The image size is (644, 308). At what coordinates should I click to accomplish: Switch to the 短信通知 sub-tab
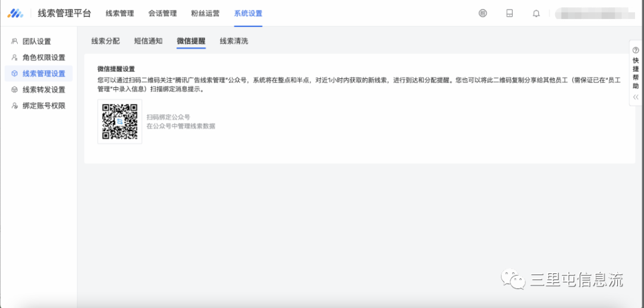(x=148, y=41)
